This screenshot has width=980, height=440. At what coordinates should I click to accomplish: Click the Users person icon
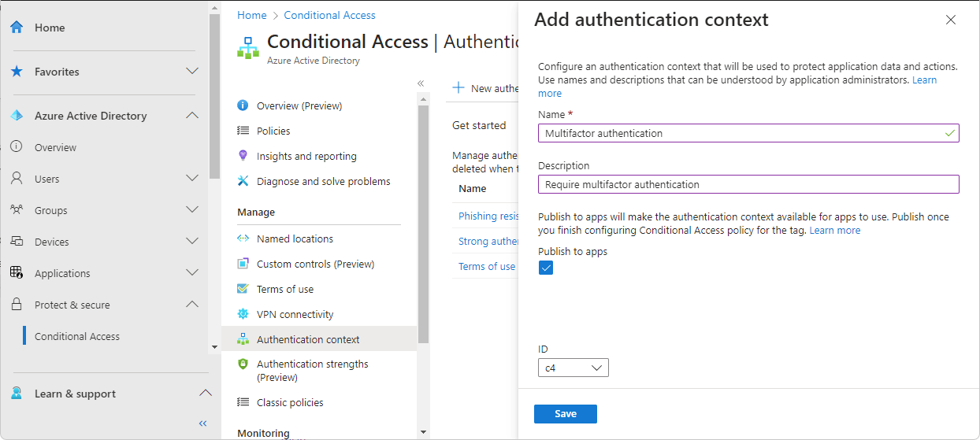(x=17, y=179)
